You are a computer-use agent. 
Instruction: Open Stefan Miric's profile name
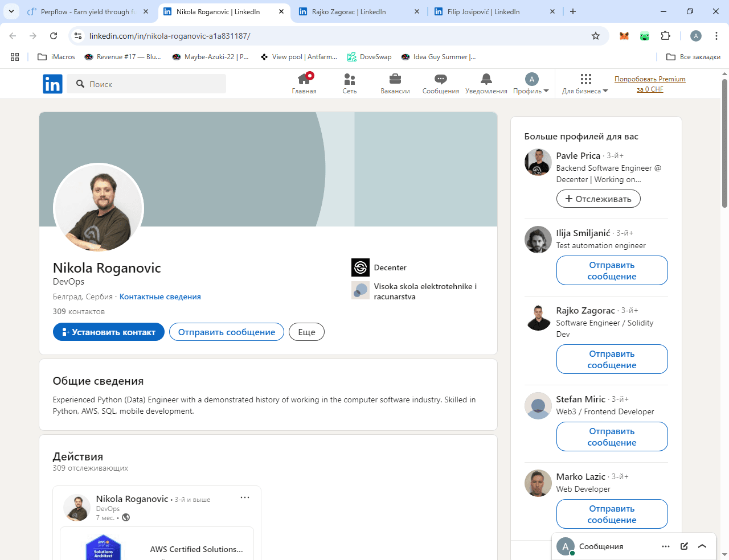coord(580,399)
